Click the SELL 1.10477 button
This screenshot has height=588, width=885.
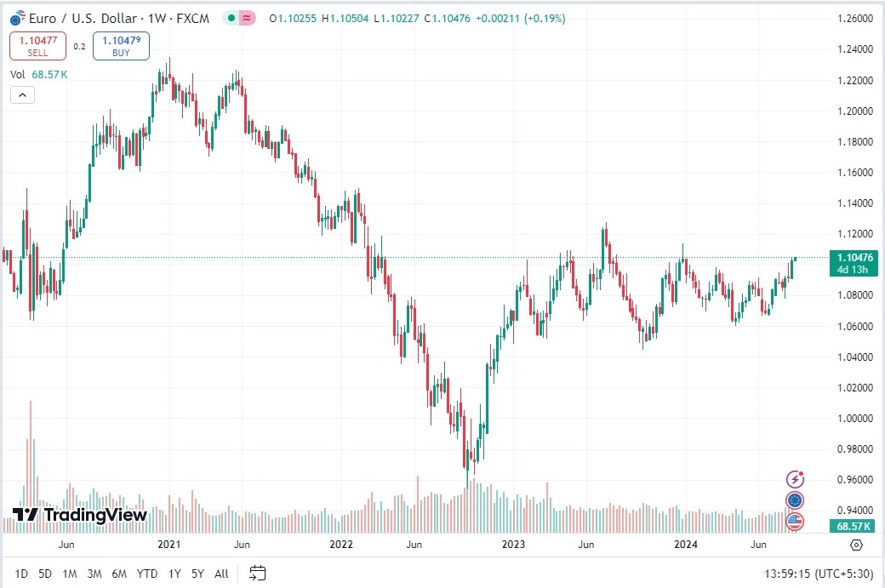[x=37, y=46]
